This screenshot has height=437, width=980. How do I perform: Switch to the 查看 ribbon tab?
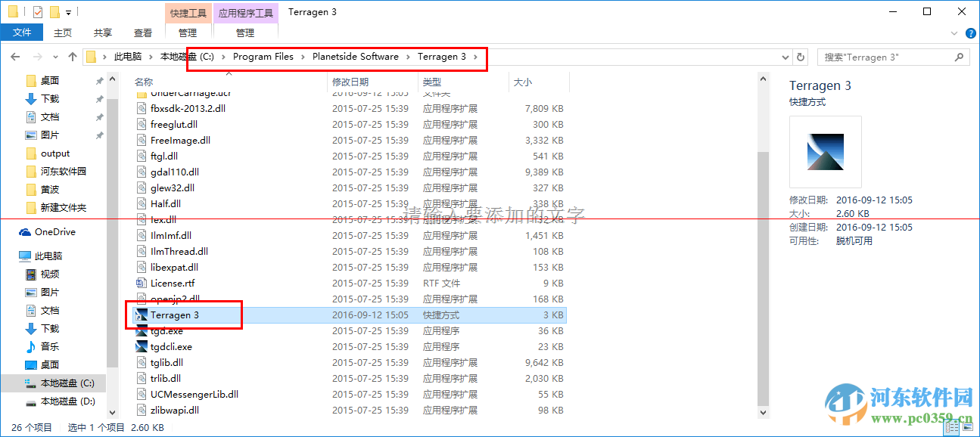pyautogui.click(x=143, y=33)
